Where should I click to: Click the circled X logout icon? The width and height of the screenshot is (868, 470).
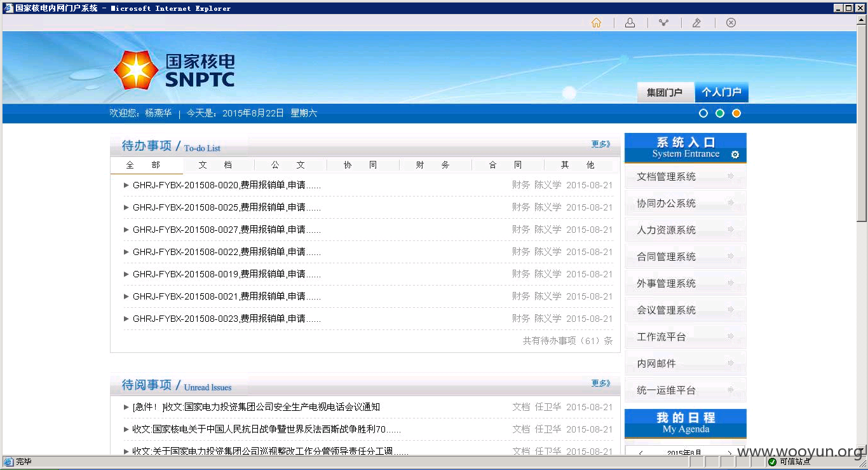(x=731, y=23)
